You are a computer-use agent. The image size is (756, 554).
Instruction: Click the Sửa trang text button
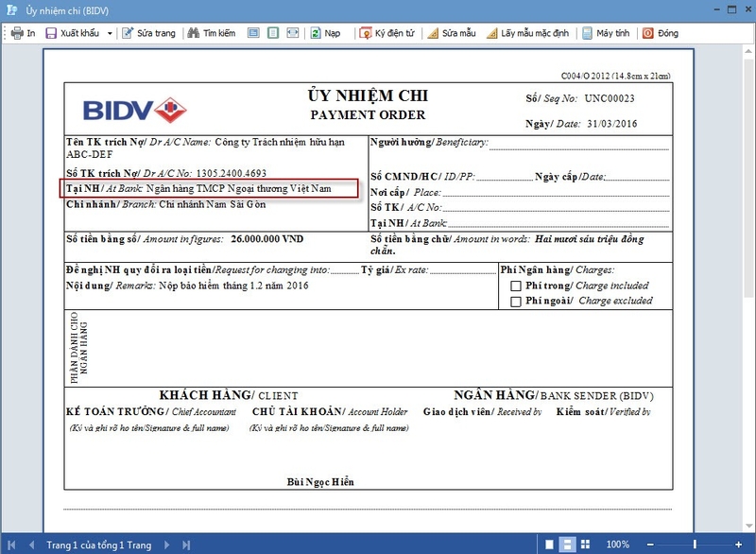(x=156, y=33)
